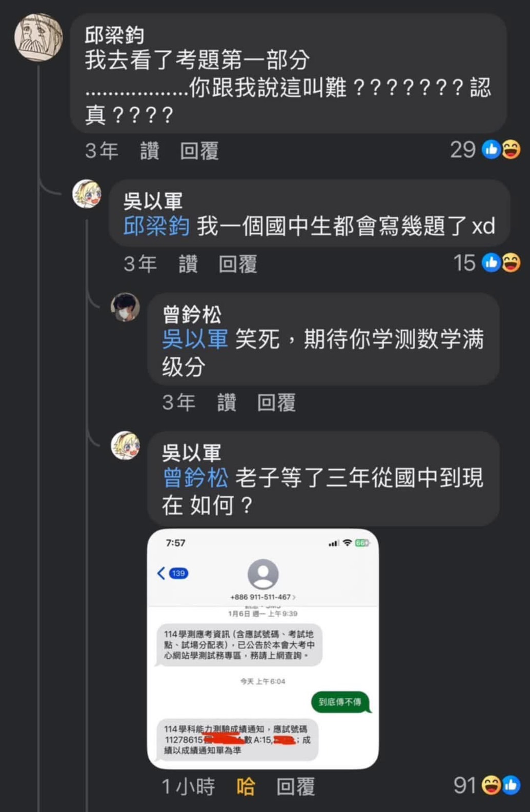Toggle the 哈 reaction on latest reply
This screenshot has width=530, height=812.
(x=246, y=786)
